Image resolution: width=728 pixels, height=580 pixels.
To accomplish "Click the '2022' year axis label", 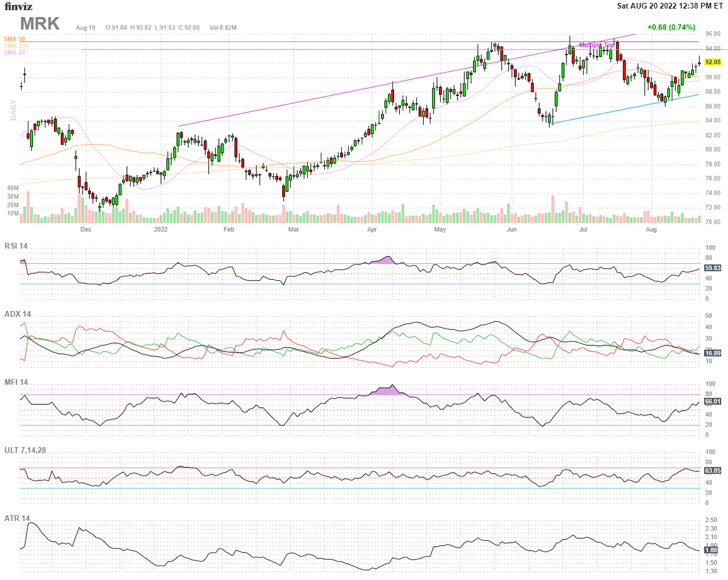I will tap(161, 230).
